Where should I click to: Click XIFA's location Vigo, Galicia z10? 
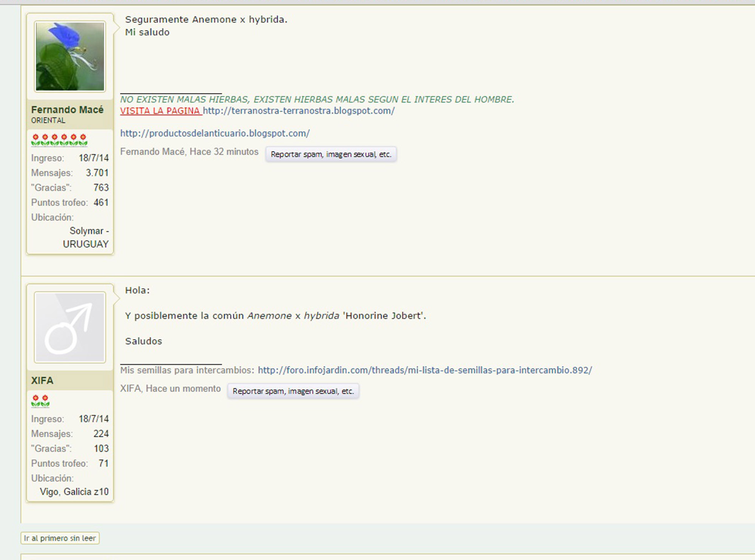click(x=74, y=492)
